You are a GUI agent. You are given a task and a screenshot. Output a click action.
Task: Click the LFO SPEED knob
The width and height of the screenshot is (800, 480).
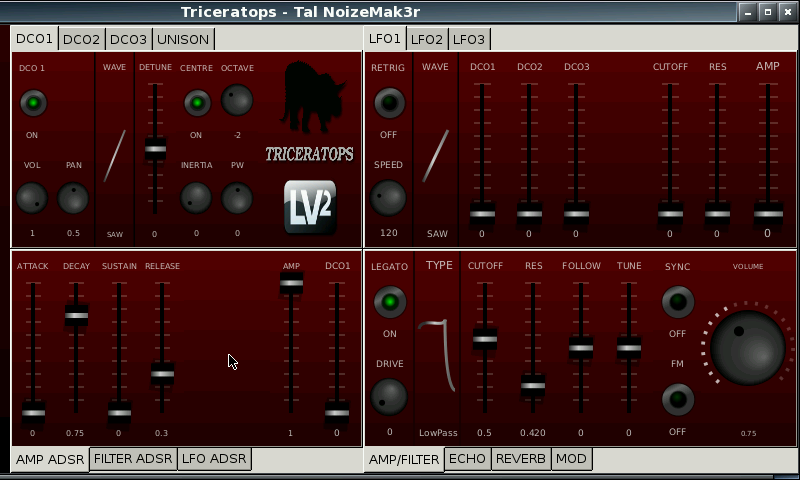tap(388, 198)
